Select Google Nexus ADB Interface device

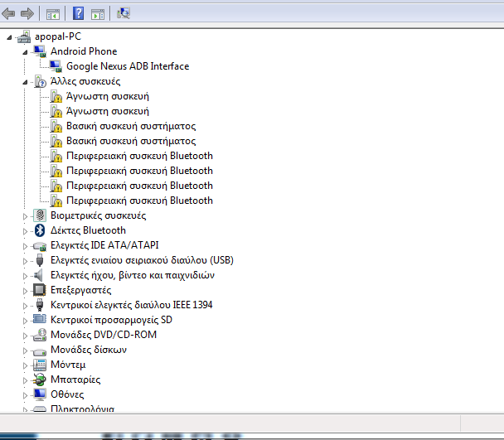pyautogui.click(x=128, y=66)
